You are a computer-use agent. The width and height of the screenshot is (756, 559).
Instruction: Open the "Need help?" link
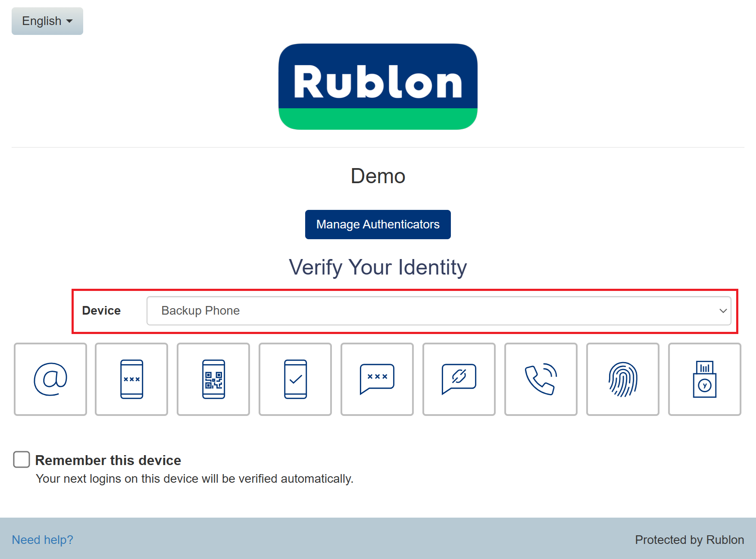point(42,540)
